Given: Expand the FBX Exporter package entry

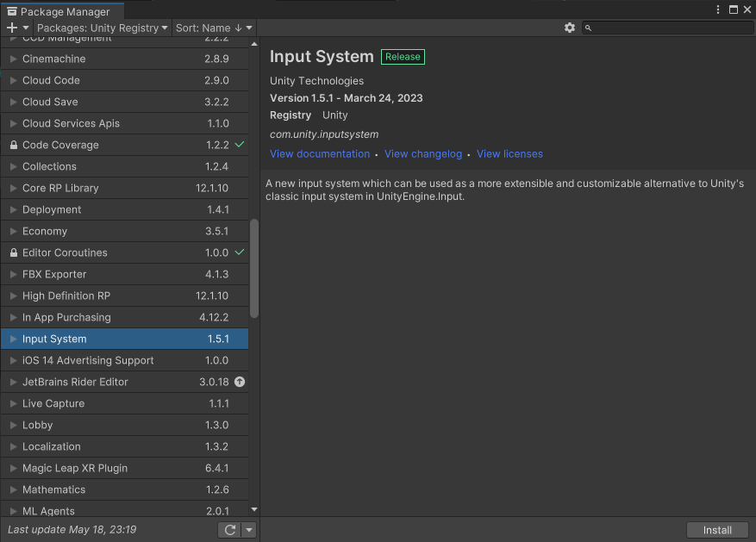Looking at the screenshot, I should (x=14, y=274).
